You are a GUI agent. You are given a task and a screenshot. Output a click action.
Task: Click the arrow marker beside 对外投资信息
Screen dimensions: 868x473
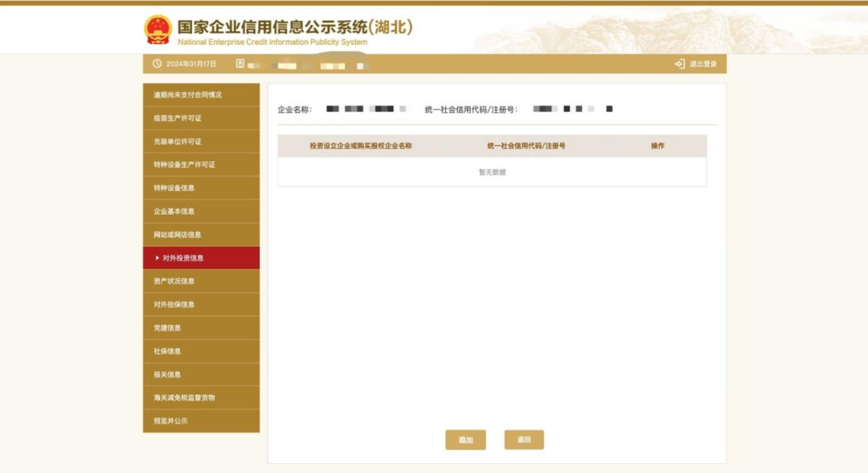tap(157, 258)
